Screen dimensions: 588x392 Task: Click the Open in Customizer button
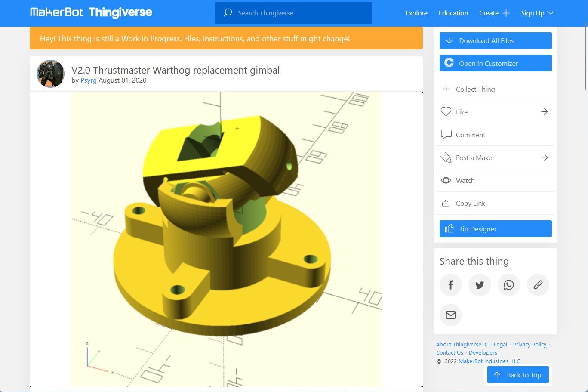click(x=496, y=63)
